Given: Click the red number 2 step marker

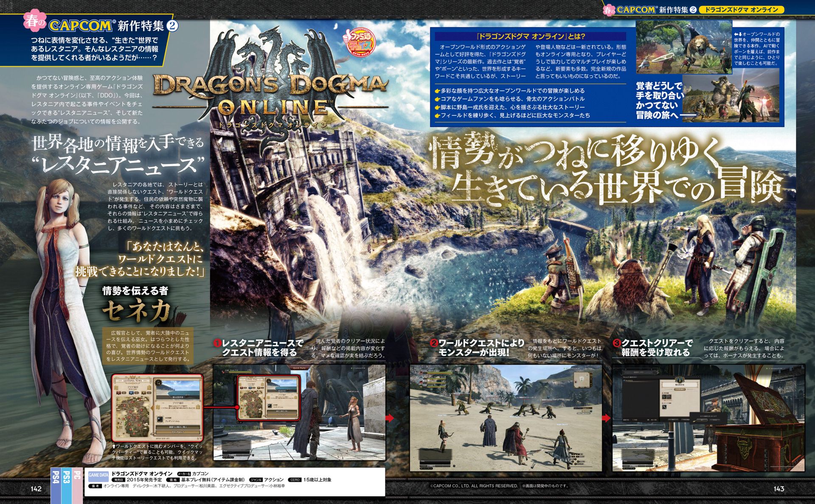Looking at the screenshot, I should 433,343.
